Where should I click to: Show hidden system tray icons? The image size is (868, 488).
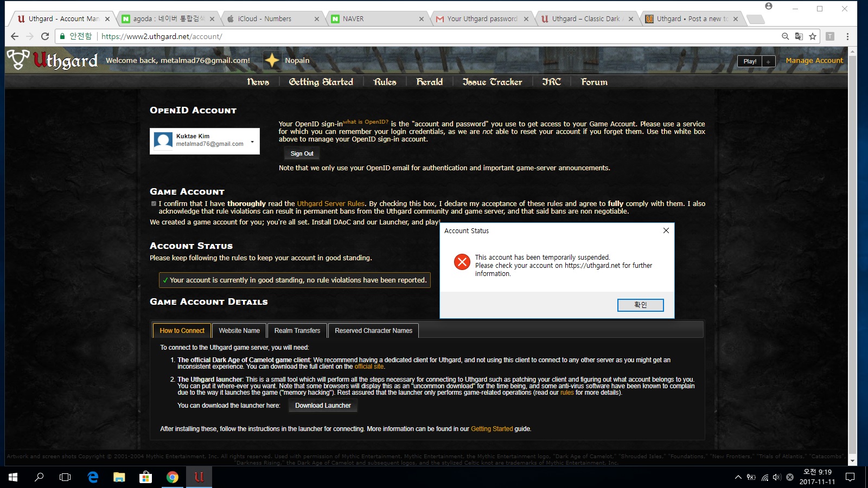pyautogui.click(x=738, y=477)
